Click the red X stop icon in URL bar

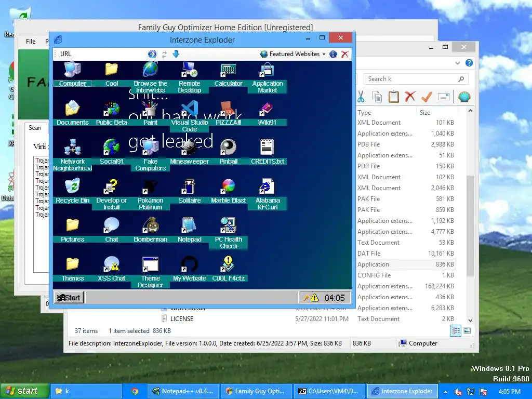click(345, 54)
